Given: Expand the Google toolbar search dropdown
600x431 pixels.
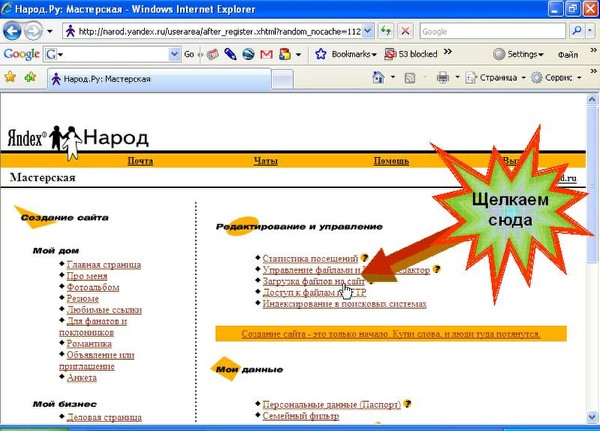Looking at the screenshot, I should tap(174, 54).
